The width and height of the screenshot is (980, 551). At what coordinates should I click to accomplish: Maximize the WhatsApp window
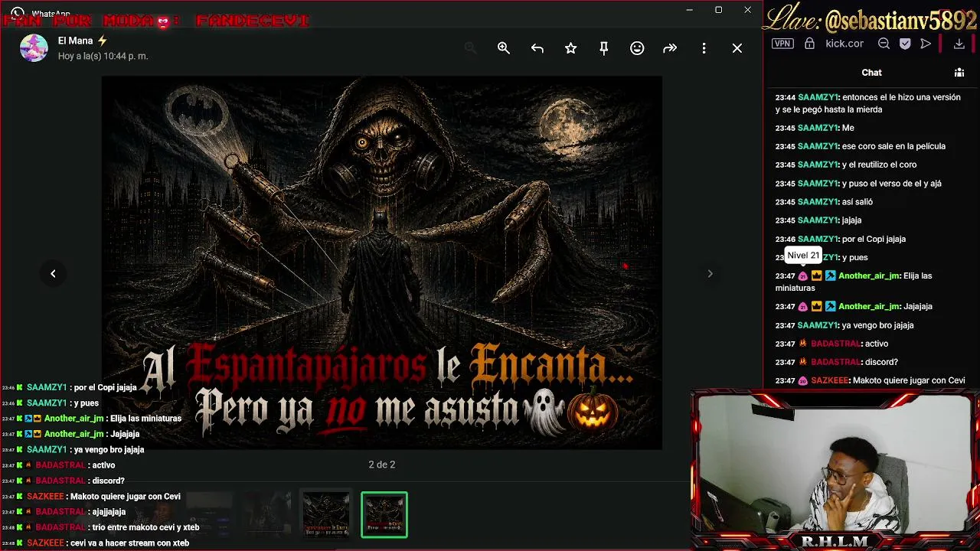[718, 10]
